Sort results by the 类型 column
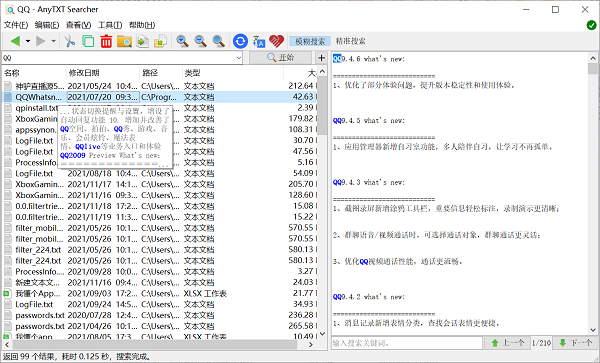The width and height of the screenshot is (600, 363). point(233,73)
